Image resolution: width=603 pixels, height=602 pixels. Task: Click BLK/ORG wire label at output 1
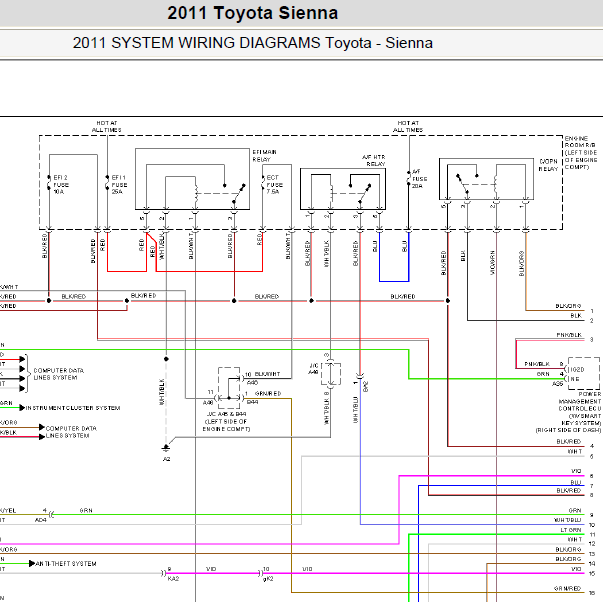tap(568, 306)
